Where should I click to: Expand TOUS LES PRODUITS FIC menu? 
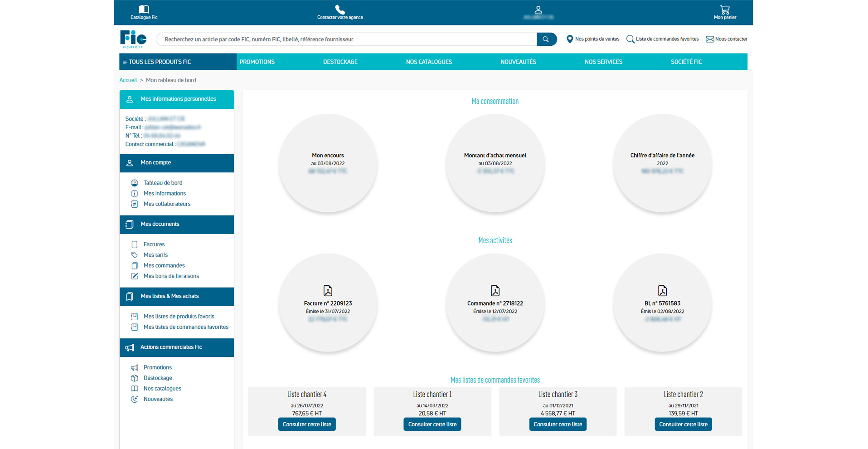click(178, 62)
